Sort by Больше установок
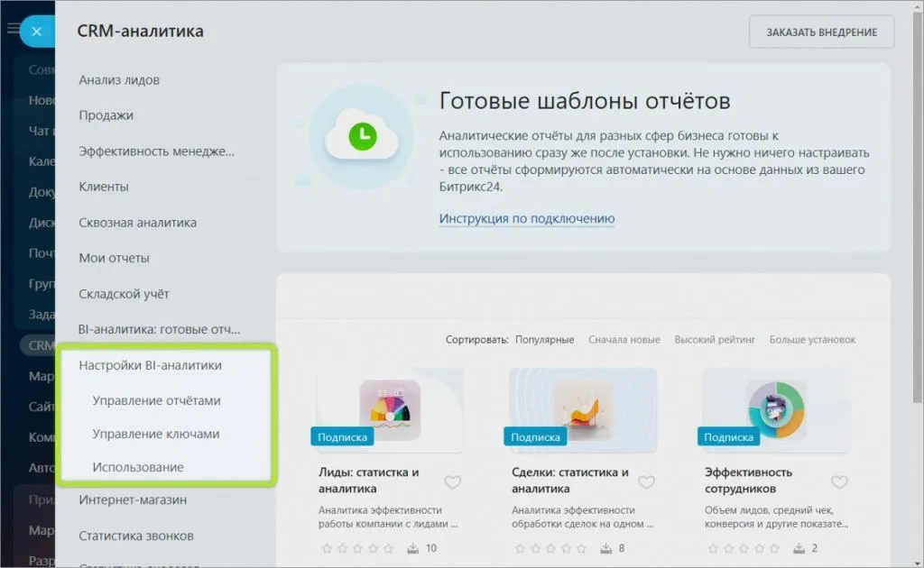924x568 pixels. [812, 340]
